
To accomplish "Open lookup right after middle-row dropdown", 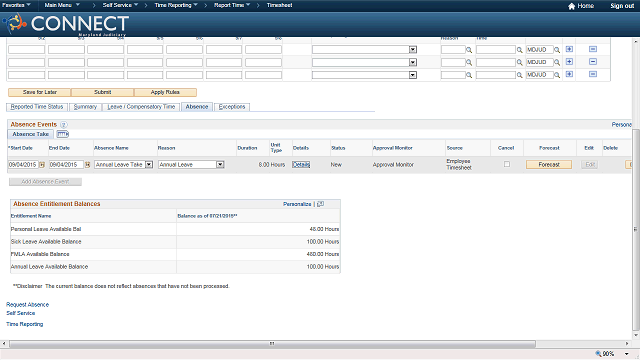I will point(469,62).
